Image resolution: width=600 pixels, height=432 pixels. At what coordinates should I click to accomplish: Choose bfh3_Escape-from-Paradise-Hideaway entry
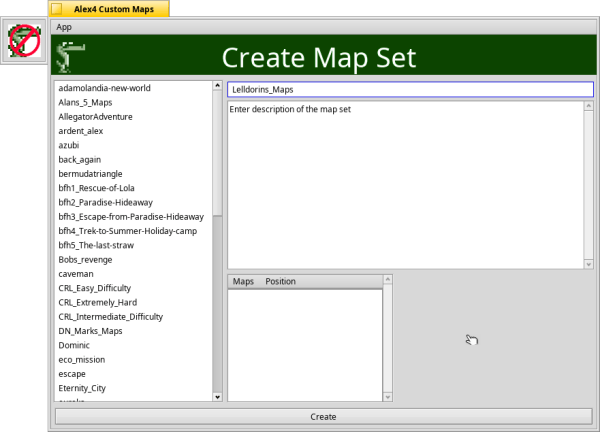131,217
